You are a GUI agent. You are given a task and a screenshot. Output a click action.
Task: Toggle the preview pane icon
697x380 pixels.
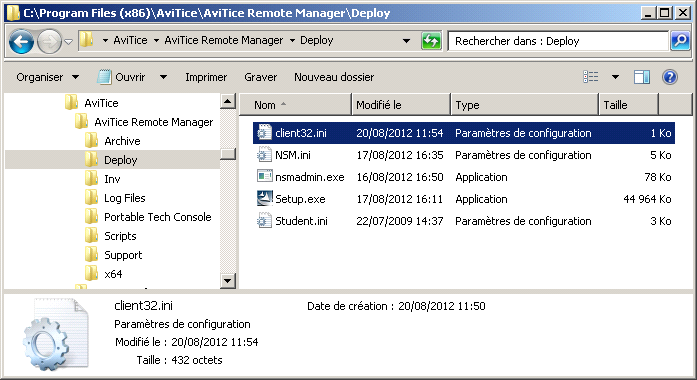(x=641, y=77)
